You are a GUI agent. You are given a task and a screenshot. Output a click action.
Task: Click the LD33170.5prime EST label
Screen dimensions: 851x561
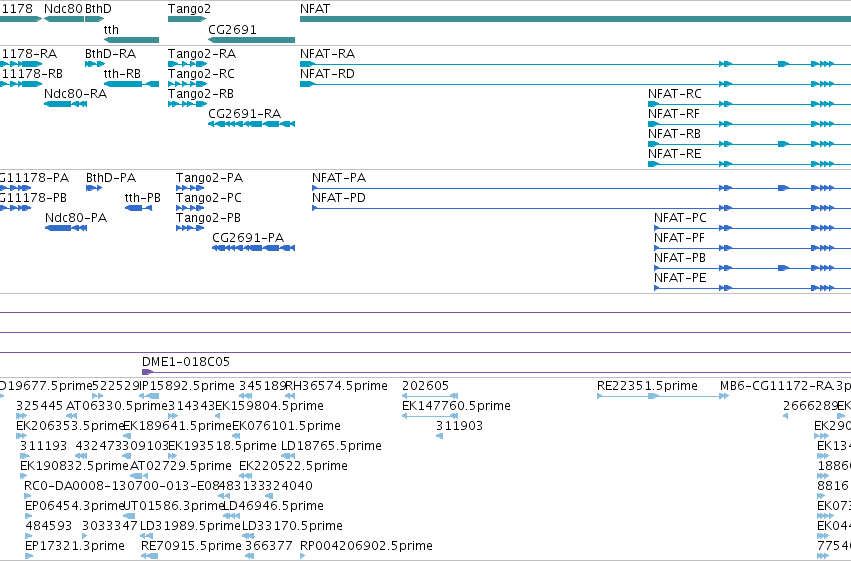click(x=293, y=526)
